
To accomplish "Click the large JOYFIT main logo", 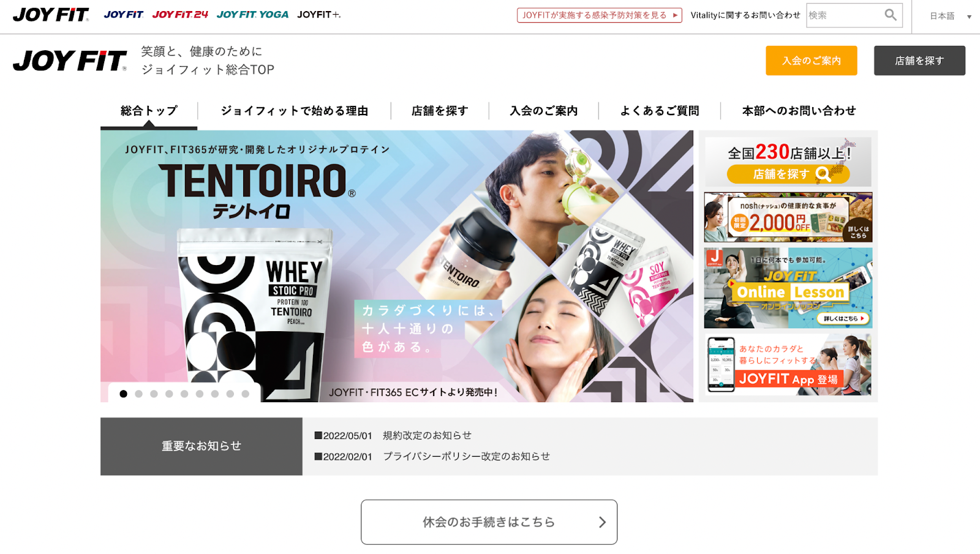I will pos(70,61).
